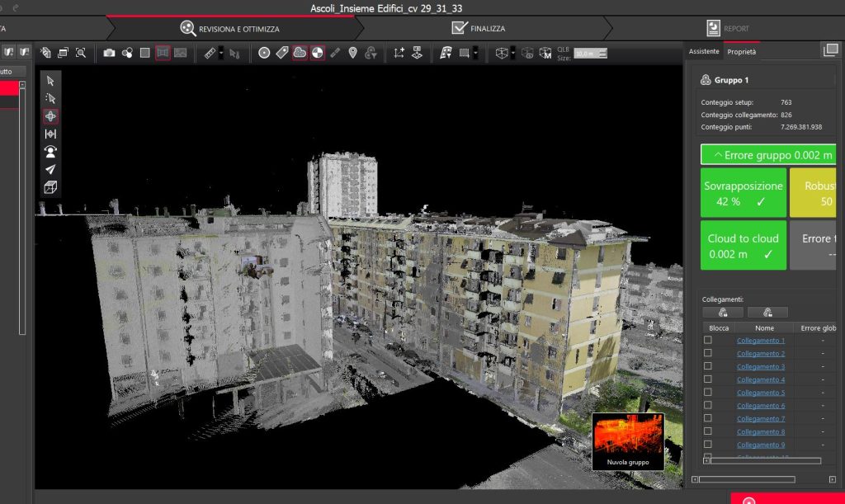This screenshot has width=845, height=504.
Task: Check the Blocca box for Collegamento 1
Action: [x=707, y=341]
